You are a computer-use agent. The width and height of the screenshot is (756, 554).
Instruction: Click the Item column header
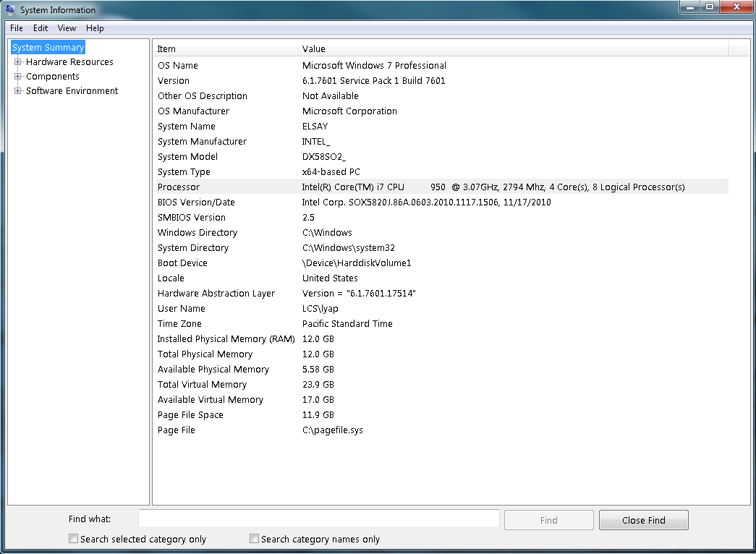click(x=225, y=48)
